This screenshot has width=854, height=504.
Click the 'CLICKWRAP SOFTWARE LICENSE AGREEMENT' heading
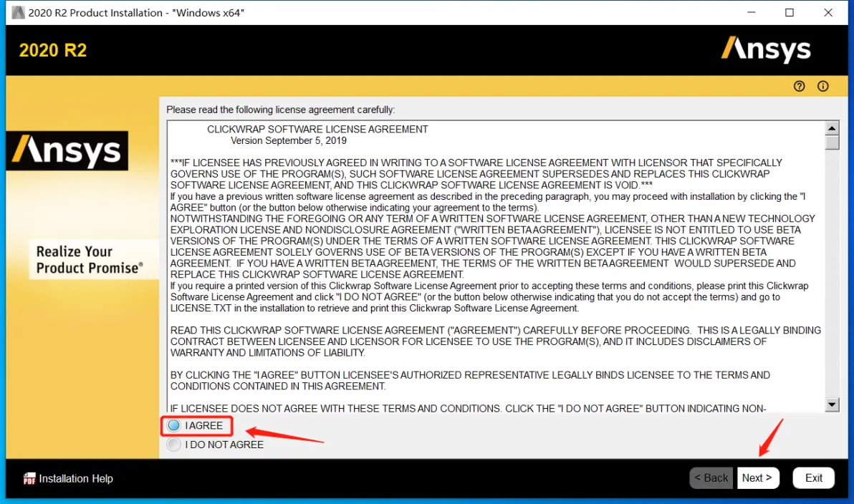(x=317, y=129)
